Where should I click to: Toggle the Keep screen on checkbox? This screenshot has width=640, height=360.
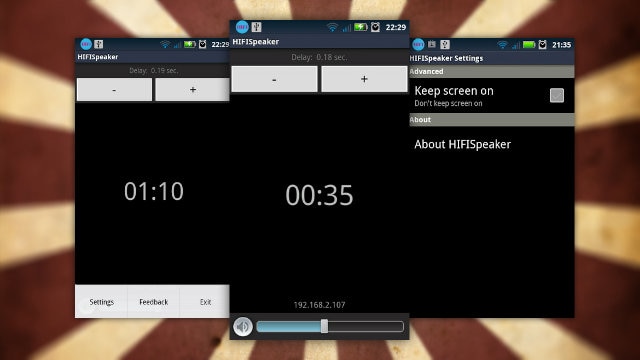(557, 96)
